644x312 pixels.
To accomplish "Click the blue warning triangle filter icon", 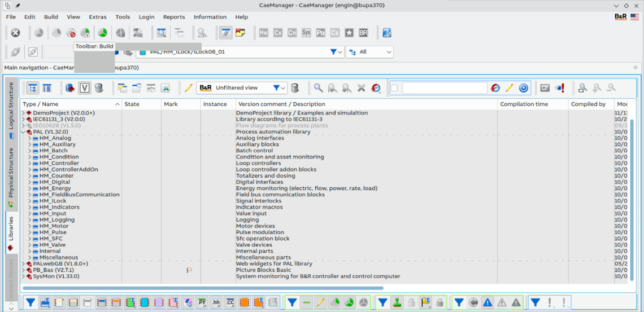I will tap(488, 302).
